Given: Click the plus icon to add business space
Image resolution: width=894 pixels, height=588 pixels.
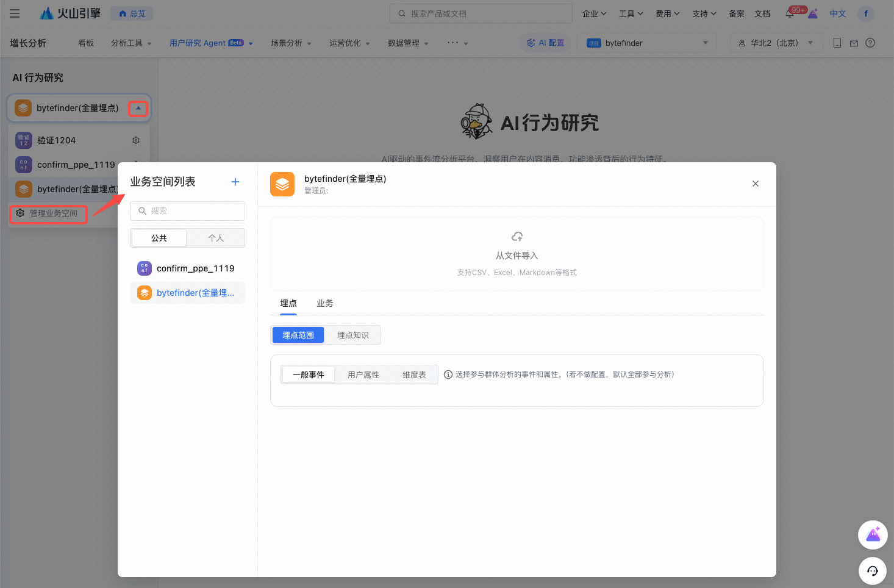Looking at the screenshot, I should pos(235,182).
